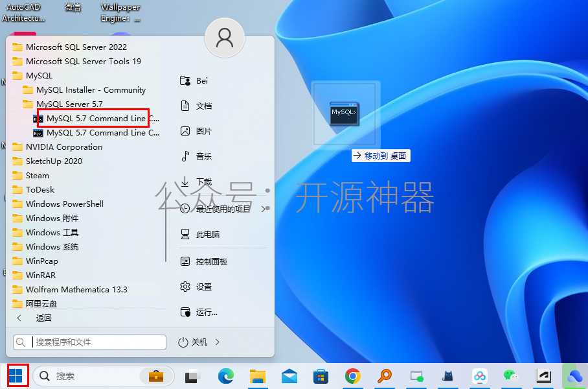The height and width of the screenshot is (389, 588).
Task: Expand the Microsoft SQL Server 2022 folder
Action: click(69, 47)
